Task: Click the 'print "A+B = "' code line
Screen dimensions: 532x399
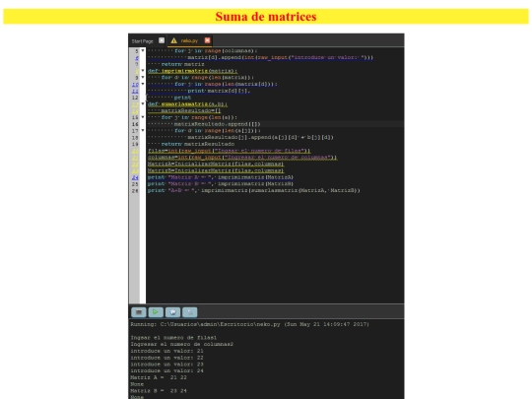Action: (254, 191)
